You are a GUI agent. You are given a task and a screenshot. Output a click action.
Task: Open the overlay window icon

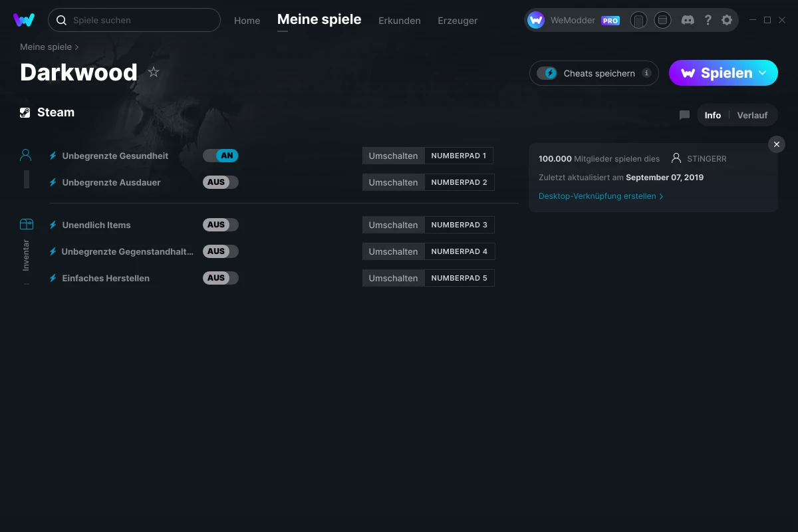click(x=662, y=20)
